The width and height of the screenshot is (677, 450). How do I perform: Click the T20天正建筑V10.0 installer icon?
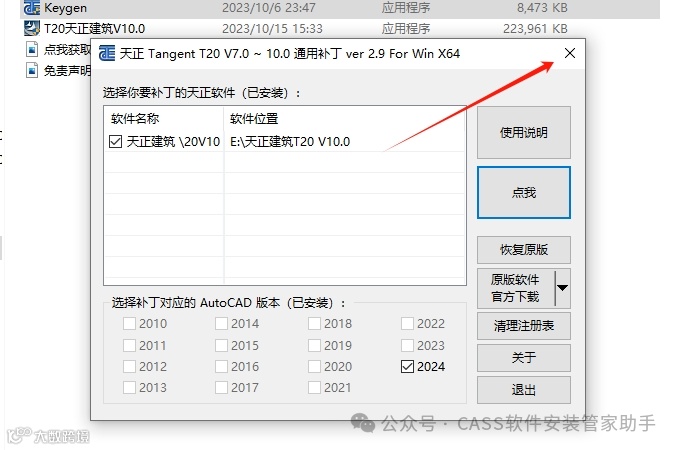coord(32,29)
